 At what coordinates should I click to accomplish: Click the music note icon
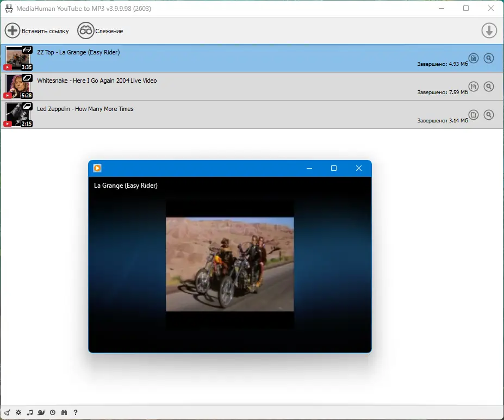pyautogui.click(x=30, y=412)
